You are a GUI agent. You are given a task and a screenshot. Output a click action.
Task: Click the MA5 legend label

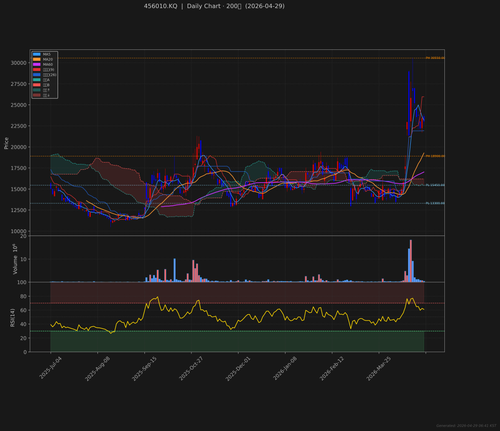[x=47, y=54]
